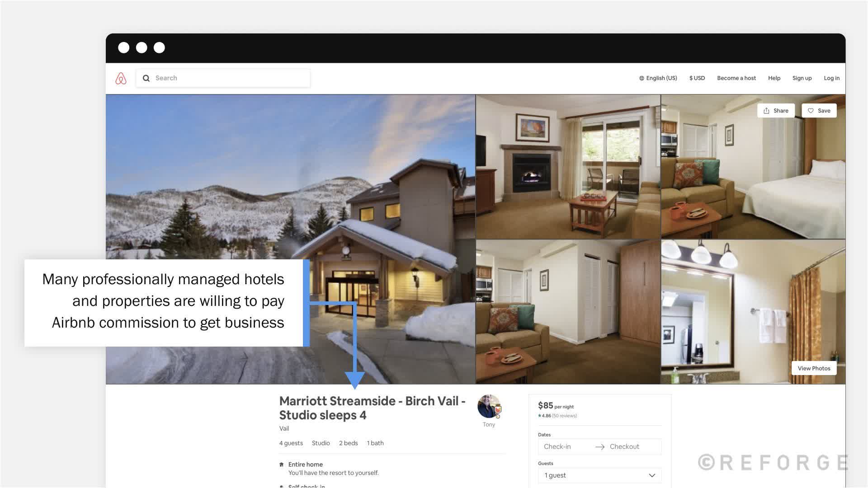
Task: Open English (US) language selector
Action: [661, 78]
